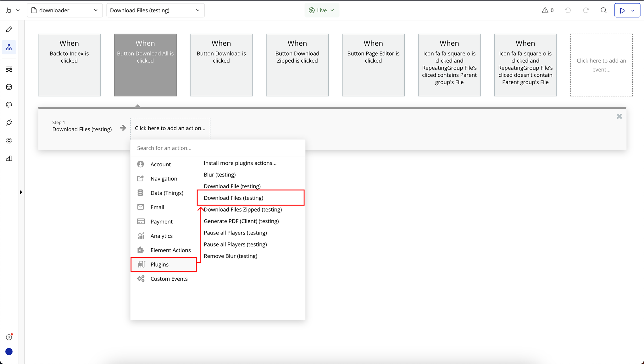Expand the Live version dropdown
Screen dimensions: 644x364
pyautogui.click(x=322, y=10)
